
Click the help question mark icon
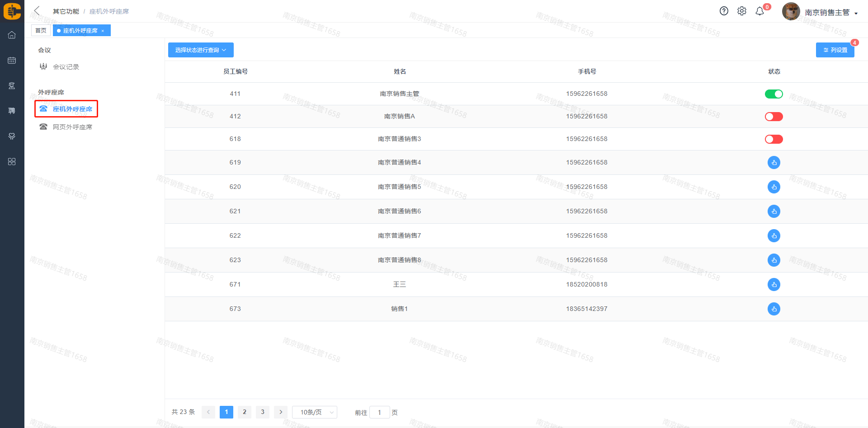tap(724, 11)
